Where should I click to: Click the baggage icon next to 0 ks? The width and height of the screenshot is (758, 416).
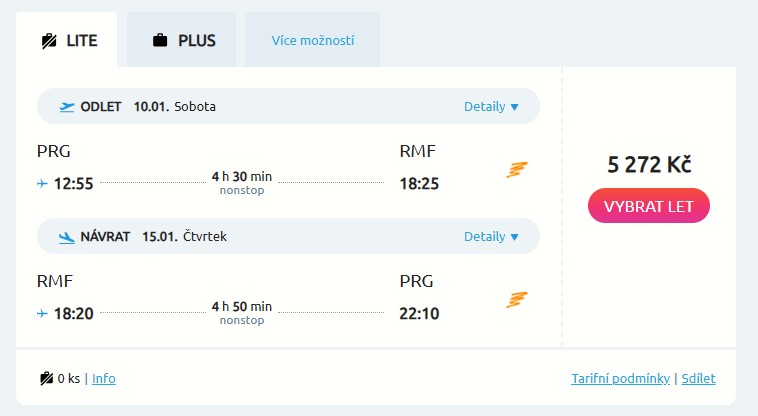click(46, 379)
